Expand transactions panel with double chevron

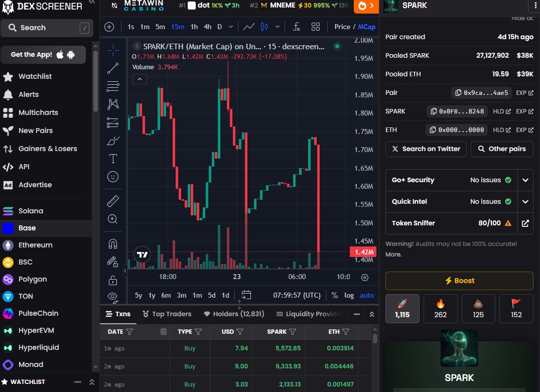point(372,314)
